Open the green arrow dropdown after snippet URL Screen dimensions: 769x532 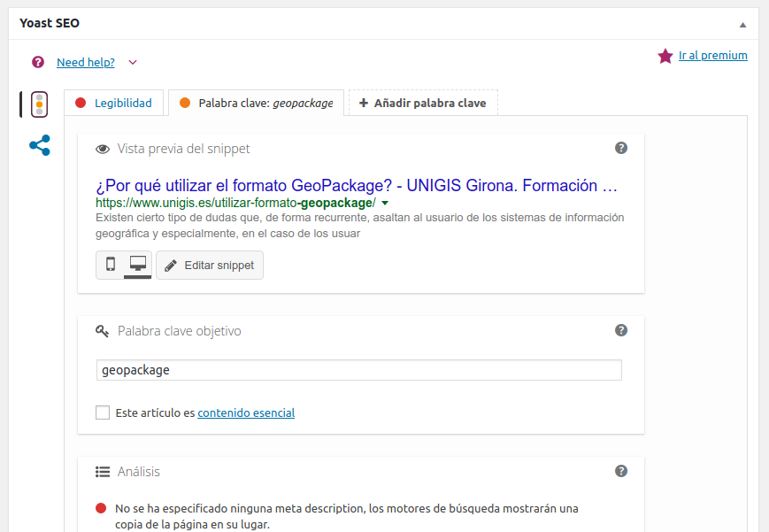385,204
